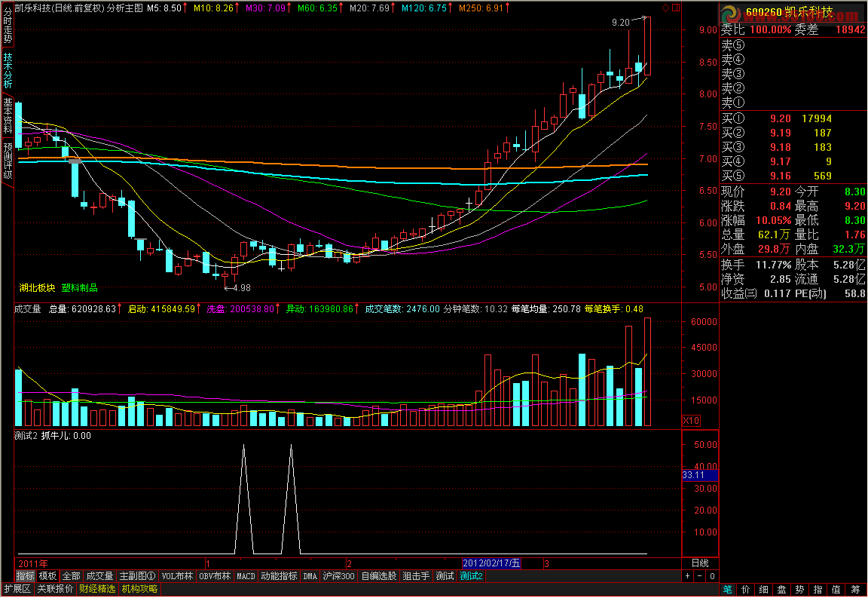Select the 狙击手 indicator tab
The width and height of the screenshot is (868, 598).
tap(416, 576)
